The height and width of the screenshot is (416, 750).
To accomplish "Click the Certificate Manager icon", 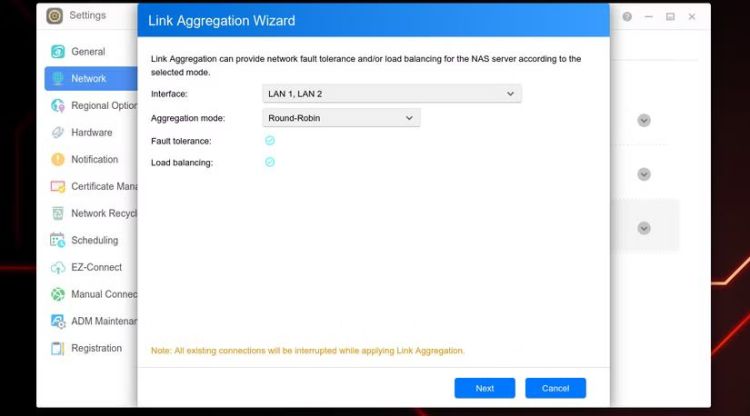I will click(x=58, y=186).
